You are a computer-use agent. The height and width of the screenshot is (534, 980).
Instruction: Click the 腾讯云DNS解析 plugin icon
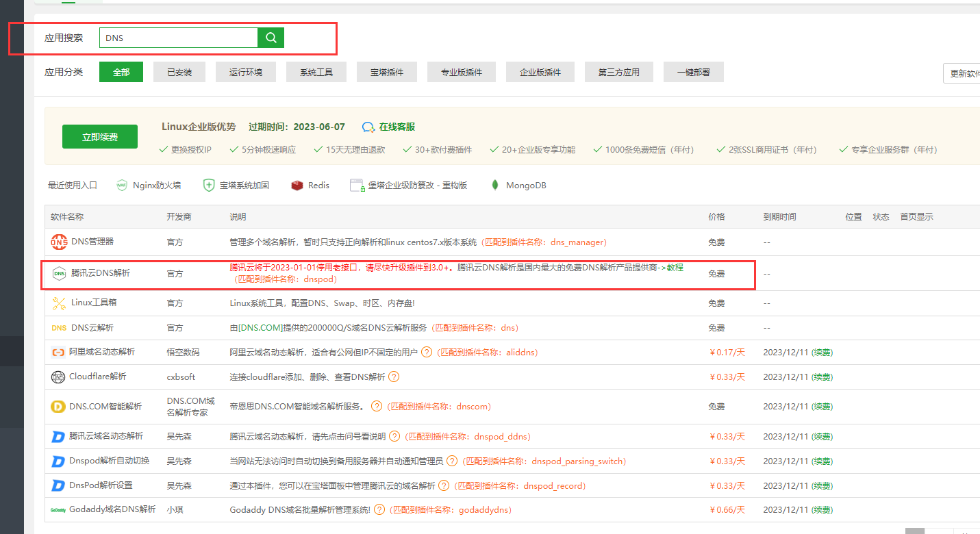click(60, 273)
